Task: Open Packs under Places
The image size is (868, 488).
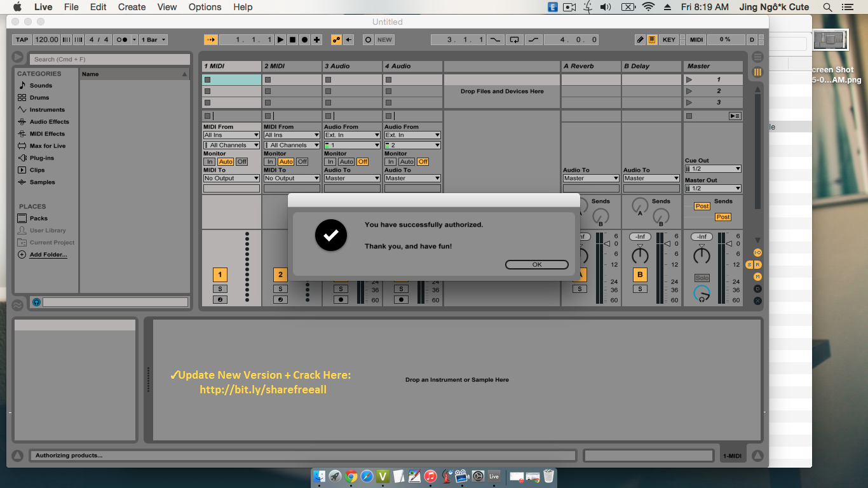Action: [39, 218]
